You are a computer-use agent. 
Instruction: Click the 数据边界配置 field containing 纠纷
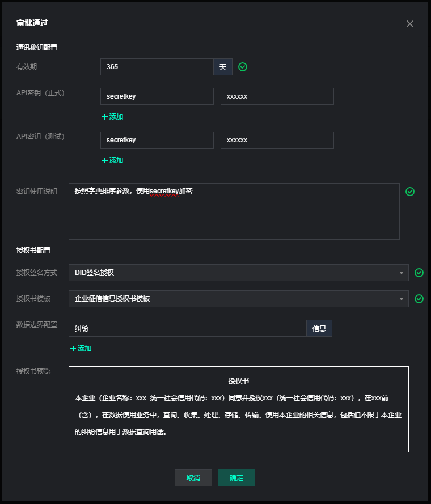(187, 328)
